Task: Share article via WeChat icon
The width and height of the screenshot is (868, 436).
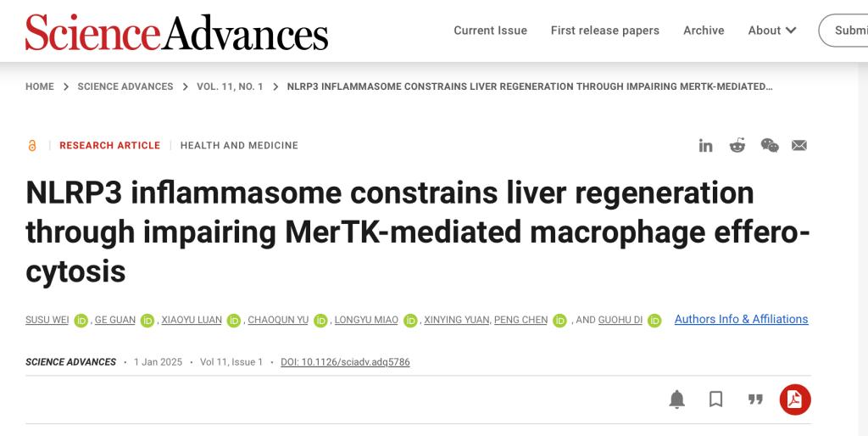Action: tap(770, 146)
